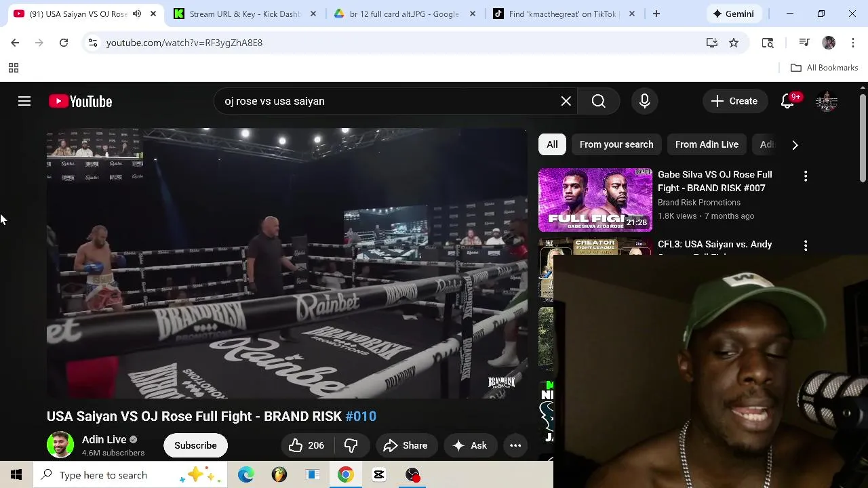This screenshot has height=488, width=868.
Task: Open Chrome three-dot menu
Action: tap(852, 43)
